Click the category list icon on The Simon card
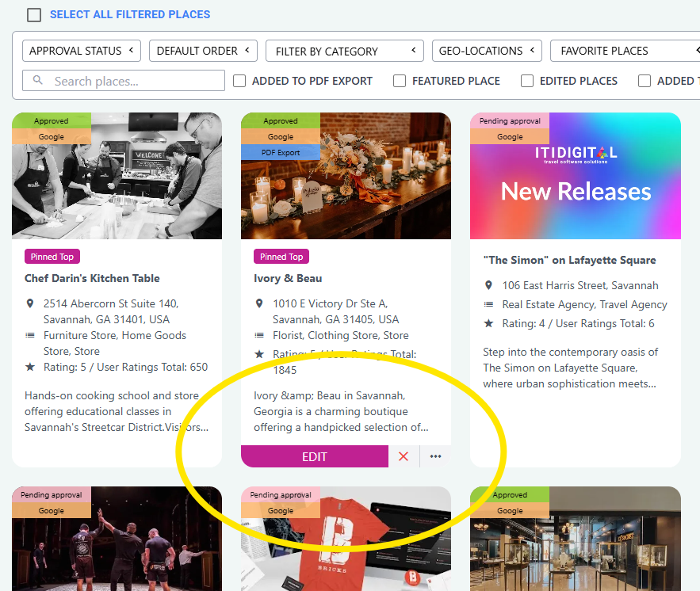700x591 pixels. [x=489, y=304]
